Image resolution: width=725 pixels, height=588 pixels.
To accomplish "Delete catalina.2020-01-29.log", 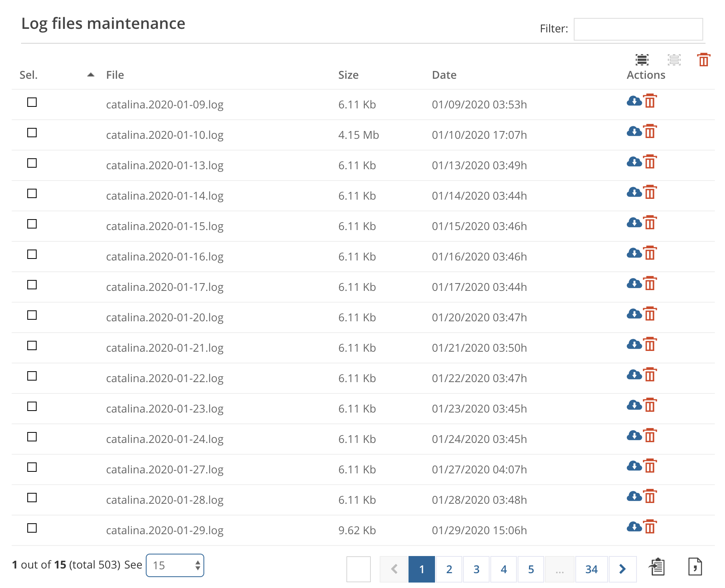I will (650, 526).
